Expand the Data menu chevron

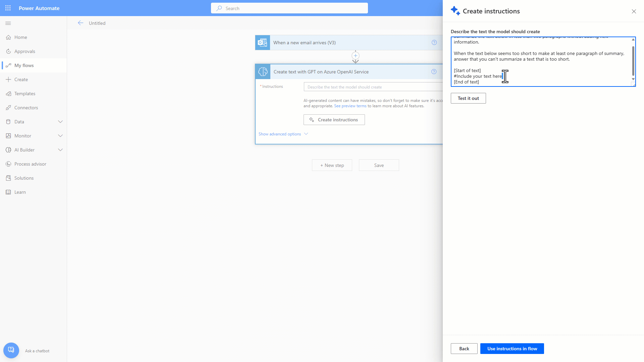click(x=60, y=122)
